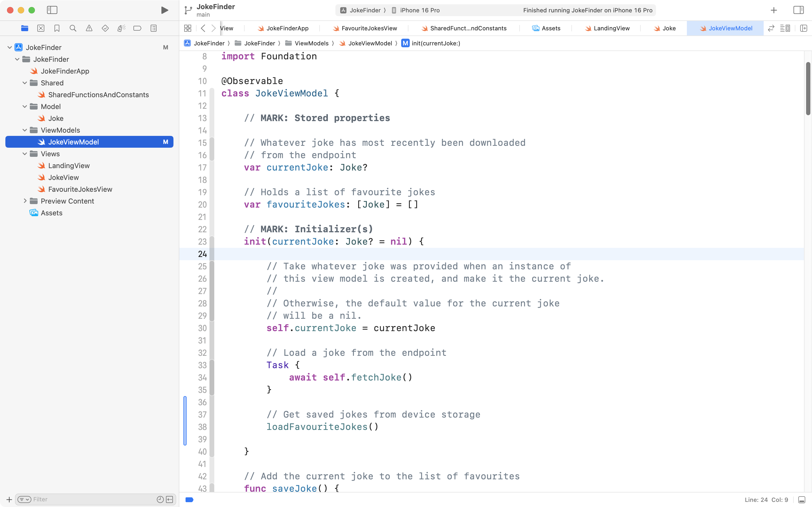Collapse the ViewModels folder
Screen dimensions: 812x507
coord(25,130)
